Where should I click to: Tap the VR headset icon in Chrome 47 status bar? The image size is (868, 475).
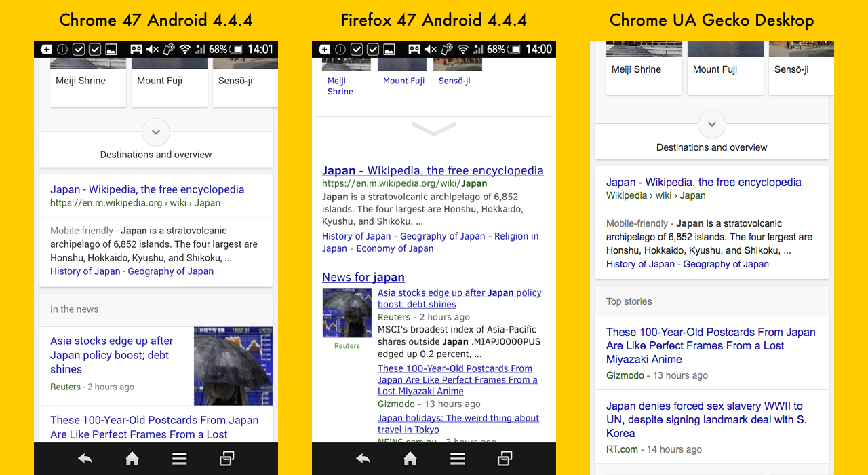(136, 49)
